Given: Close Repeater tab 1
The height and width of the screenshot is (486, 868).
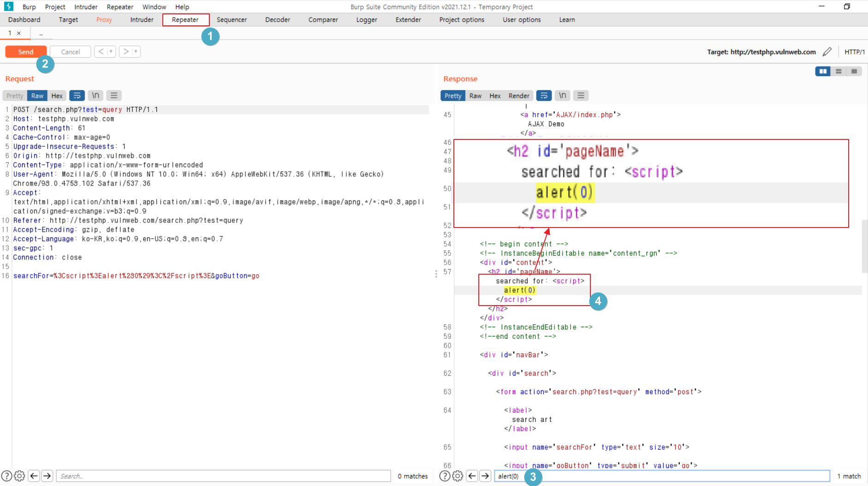Looking at the screenshot, I should coord(19,33).
